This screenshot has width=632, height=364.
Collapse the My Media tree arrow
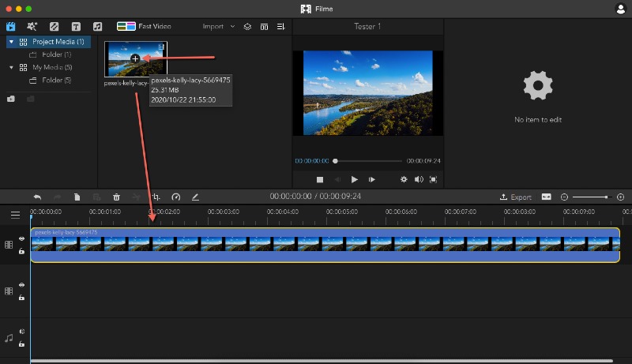(x=11, y=67)
